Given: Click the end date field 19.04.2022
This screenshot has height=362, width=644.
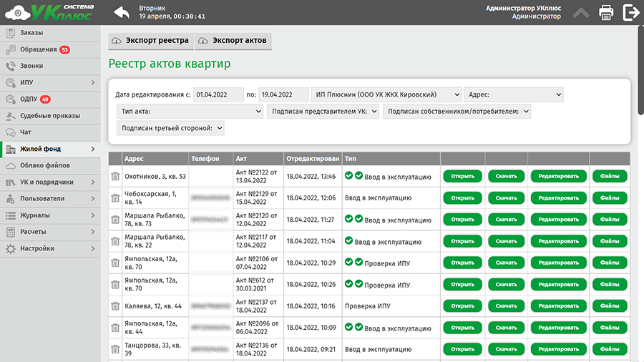Looking at the screenshot, I should [284, 95].
